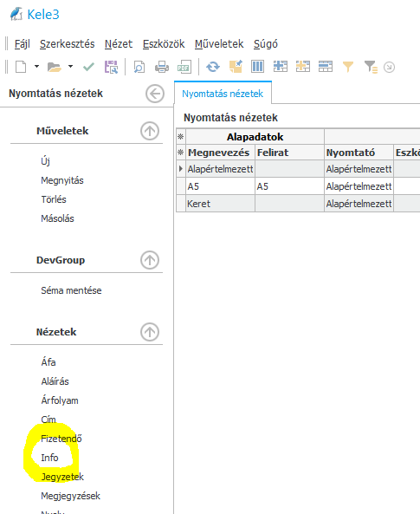The image size is (420, 514).
Task: Click the new document icon in toolbar
Action: 21,67
